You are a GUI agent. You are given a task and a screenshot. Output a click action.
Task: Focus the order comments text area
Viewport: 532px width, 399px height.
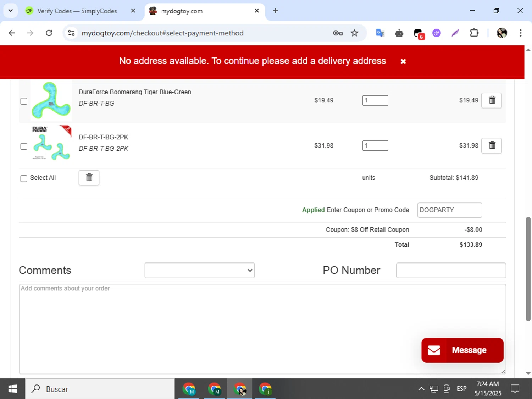click(262, 329)
